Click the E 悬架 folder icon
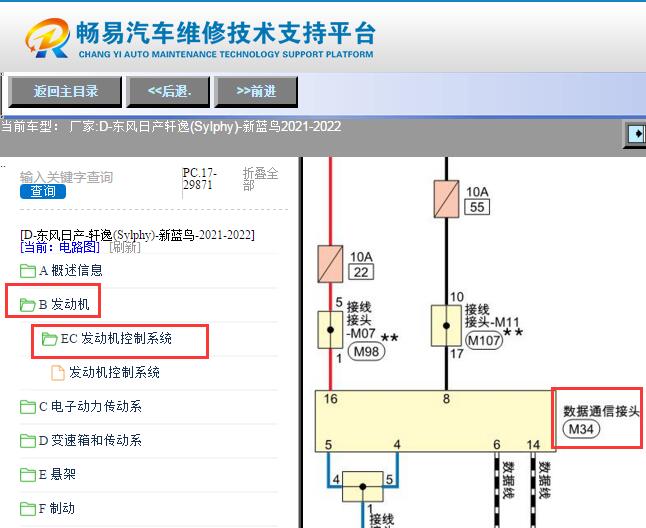The image size is (646, 528). (x=28, y=475)
